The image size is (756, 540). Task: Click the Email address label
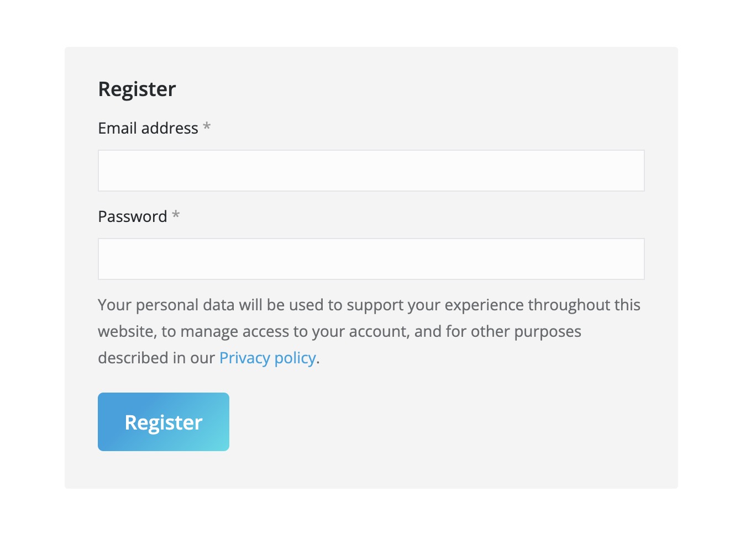(x=148, y=128)
